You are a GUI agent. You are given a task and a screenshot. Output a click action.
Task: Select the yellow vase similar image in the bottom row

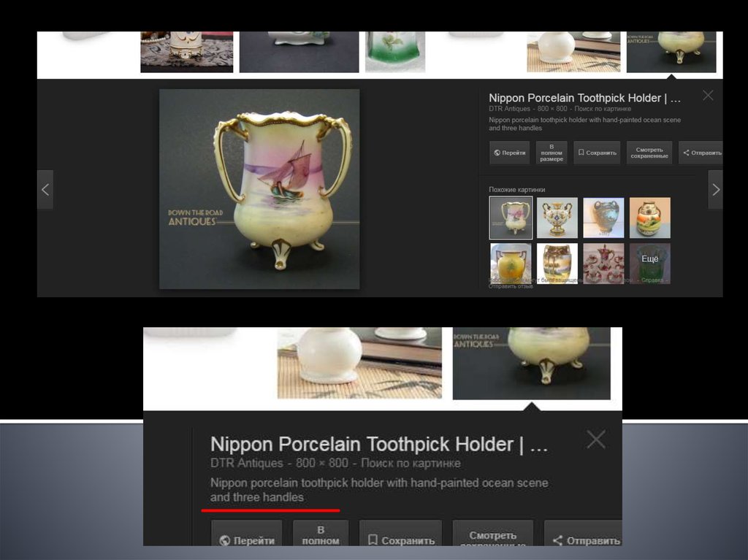click(511, 264)
